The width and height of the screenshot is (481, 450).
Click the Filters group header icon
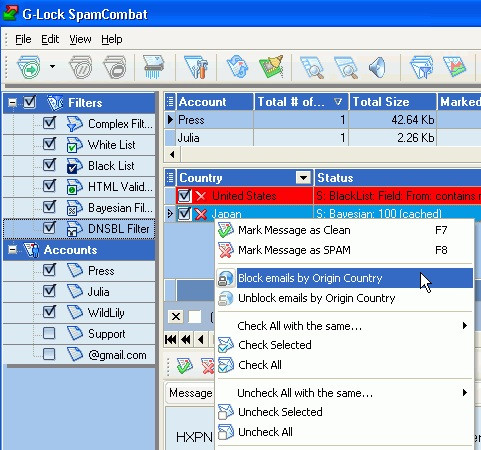pyautogui.click(x=55, y=103)
